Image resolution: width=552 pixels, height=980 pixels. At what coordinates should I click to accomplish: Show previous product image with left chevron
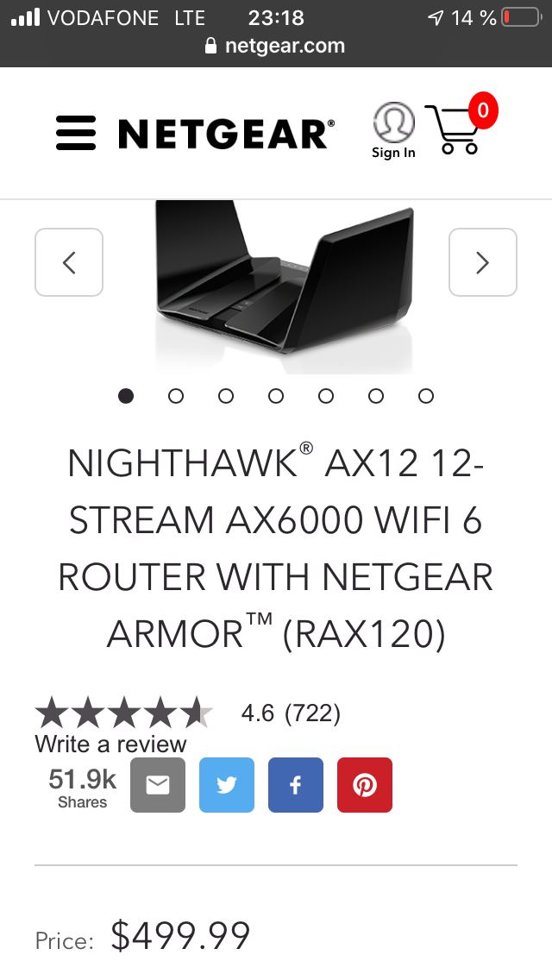(x=69, y=262)
